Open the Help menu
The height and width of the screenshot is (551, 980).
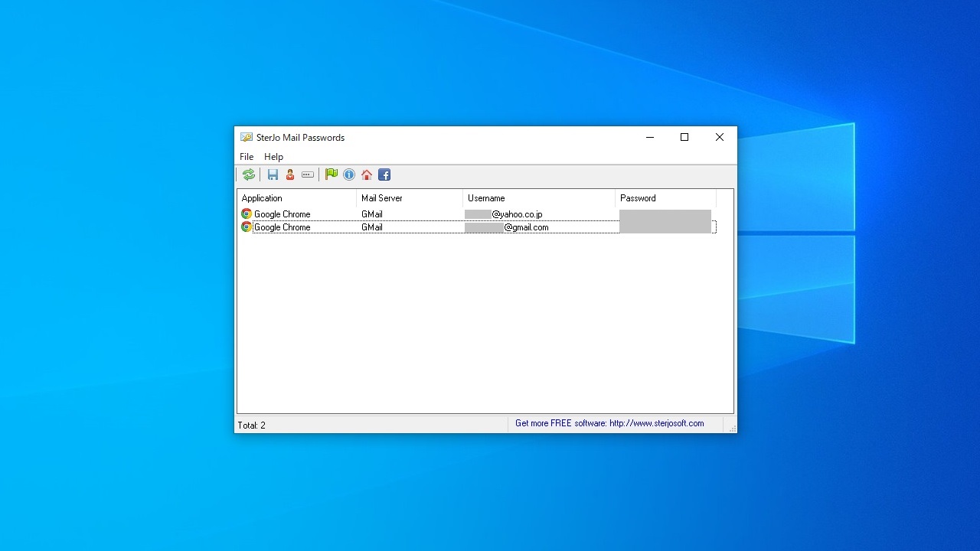tap(273, 156)
